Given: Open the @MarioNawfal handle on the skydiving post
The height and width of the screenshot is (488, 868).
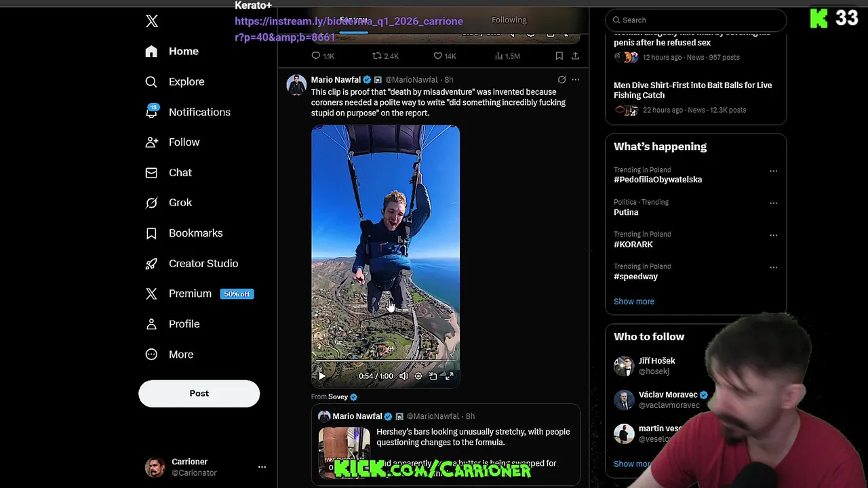Looking at the screenshot, I should (412, 80).
